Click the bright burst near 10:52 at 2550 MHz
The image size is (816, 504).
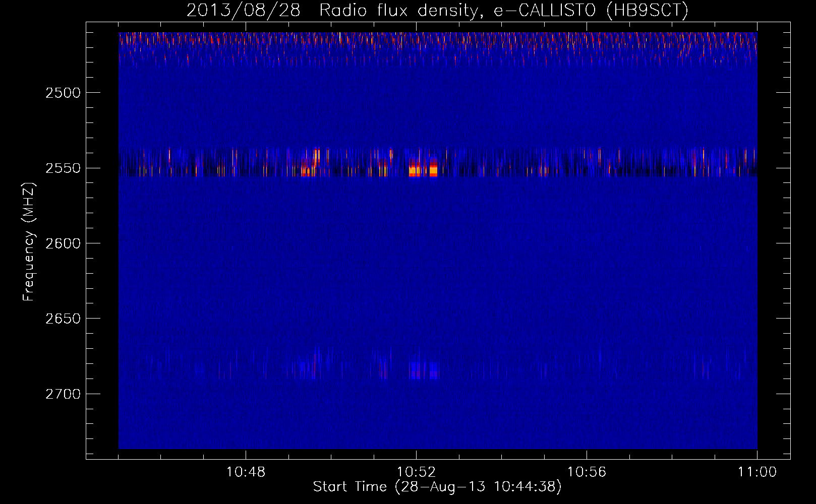pyautogui.click(x=423, y=168)
